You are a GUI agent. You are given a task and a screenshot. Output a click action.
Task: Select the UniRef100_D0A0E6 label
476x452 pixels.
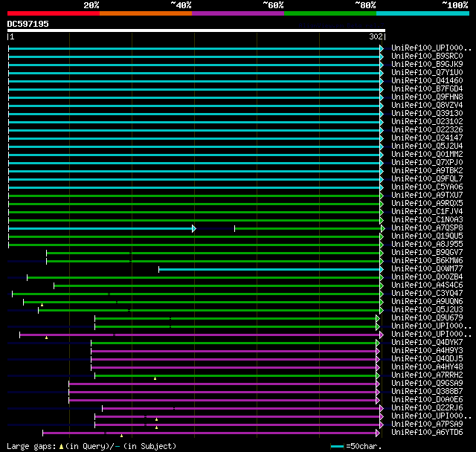(x=427, y=400)
